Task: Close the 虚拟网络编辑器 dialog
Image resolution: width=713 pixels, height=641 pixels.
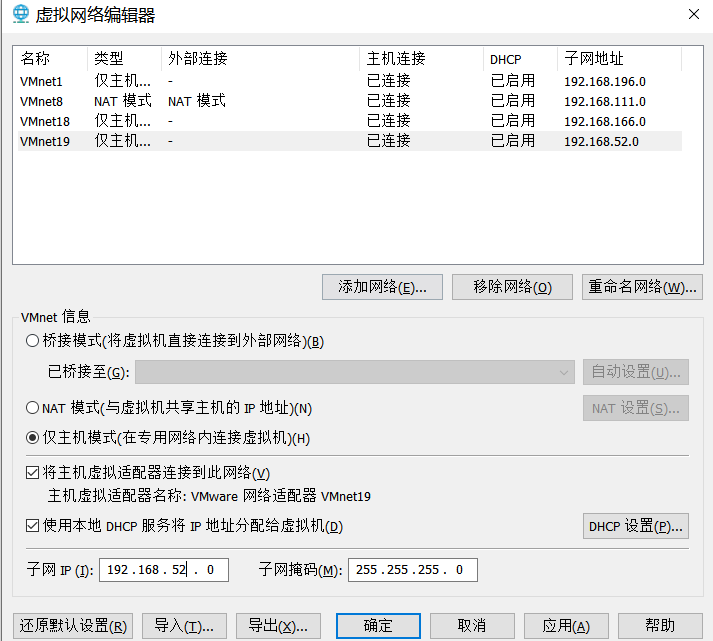Action: (693, 15)
